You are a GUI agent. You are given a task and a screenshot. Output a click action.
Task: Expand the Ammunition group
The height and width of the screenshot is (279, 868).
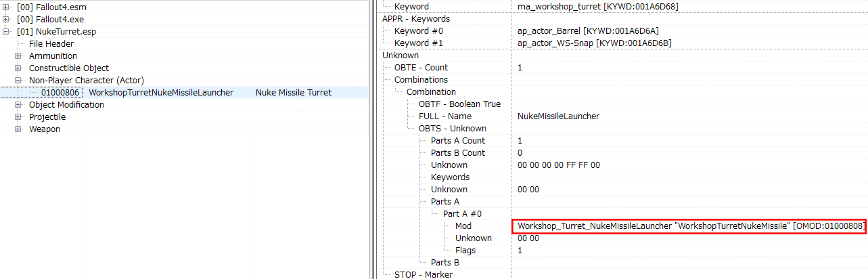18,56
